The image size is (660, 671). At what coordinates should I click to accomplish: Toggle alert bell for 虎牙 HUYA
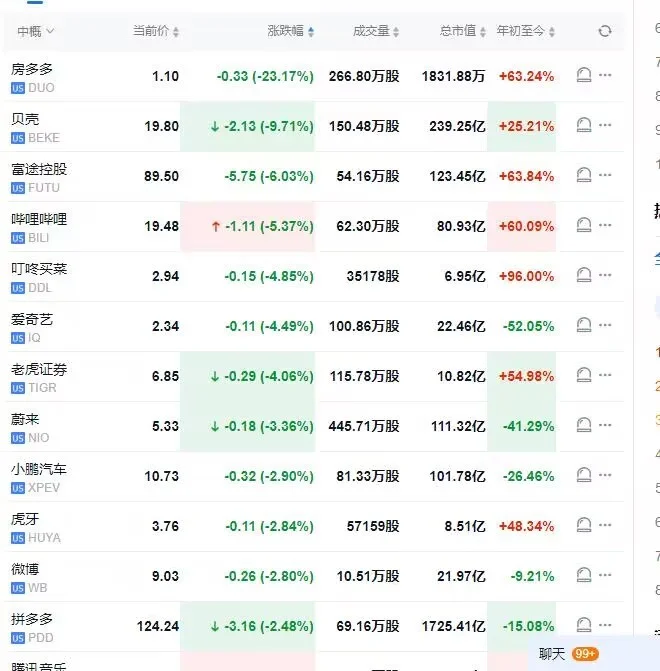[x=584, y=526]
